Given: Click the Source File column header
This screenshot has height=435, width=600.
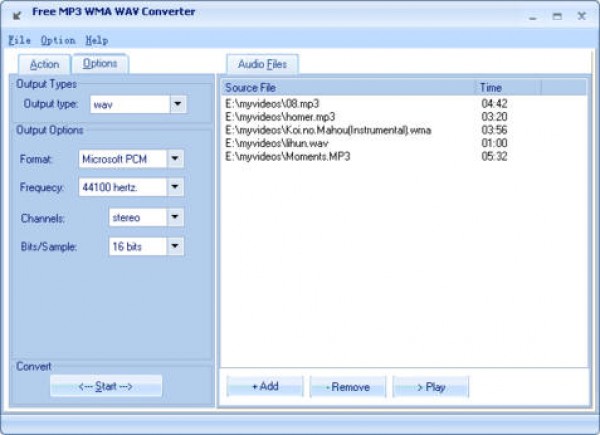Looking at the screenshot, I should click(x=347, y=88).
